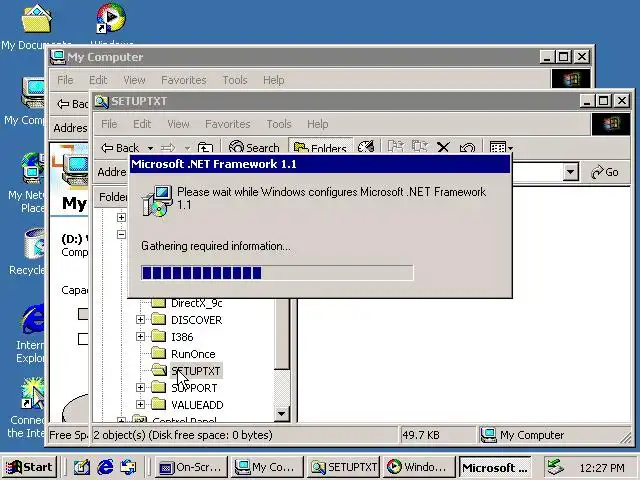Launch Outlook Express from quick launch

tap(128, 467)
